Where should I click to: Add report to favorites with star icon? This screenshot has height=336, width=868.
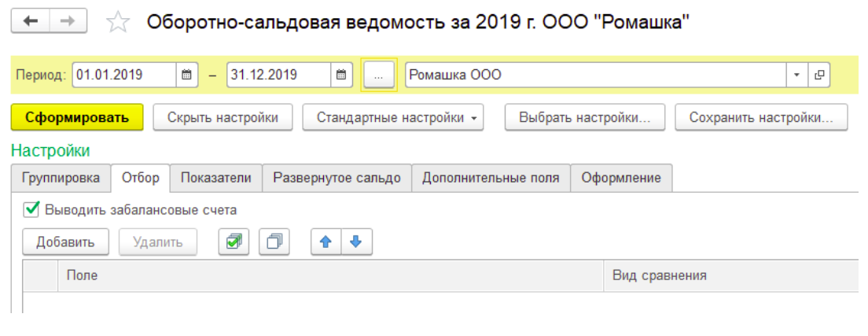[x=117, y=22]
